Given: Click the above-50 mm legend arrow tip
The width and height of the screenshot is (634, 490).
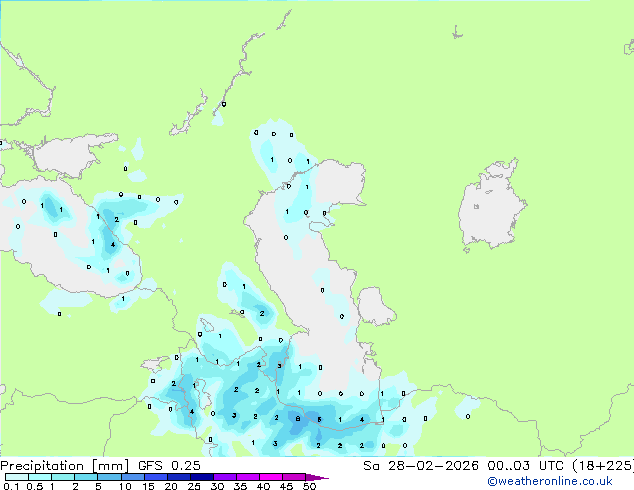Looking at the screenshot, I should click(317, 477).
